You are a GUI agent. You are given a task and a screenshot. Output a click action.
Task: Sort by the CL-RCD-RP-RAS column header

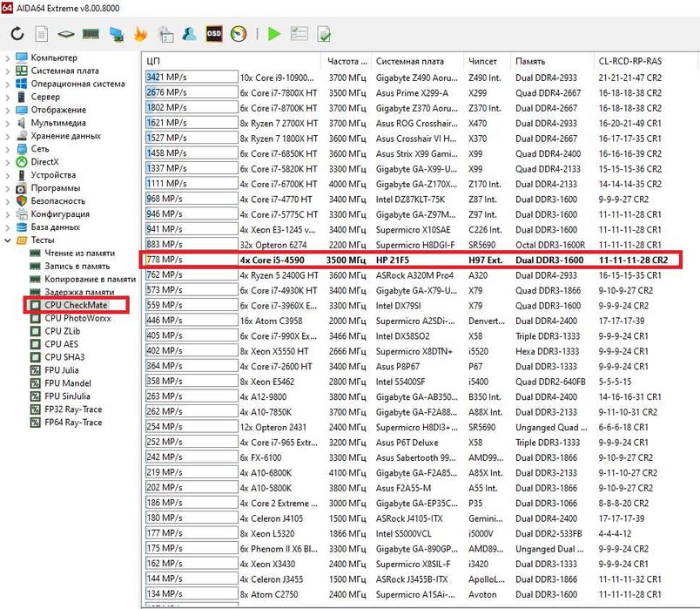click(x=645, y=61)
